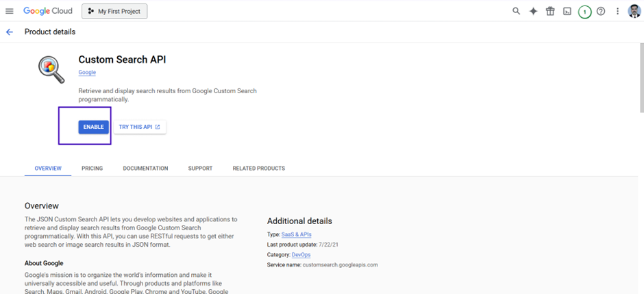Open the Related Products tab
Image resolution: width=644 pixels, height=294 pixels.
(259, 169)
